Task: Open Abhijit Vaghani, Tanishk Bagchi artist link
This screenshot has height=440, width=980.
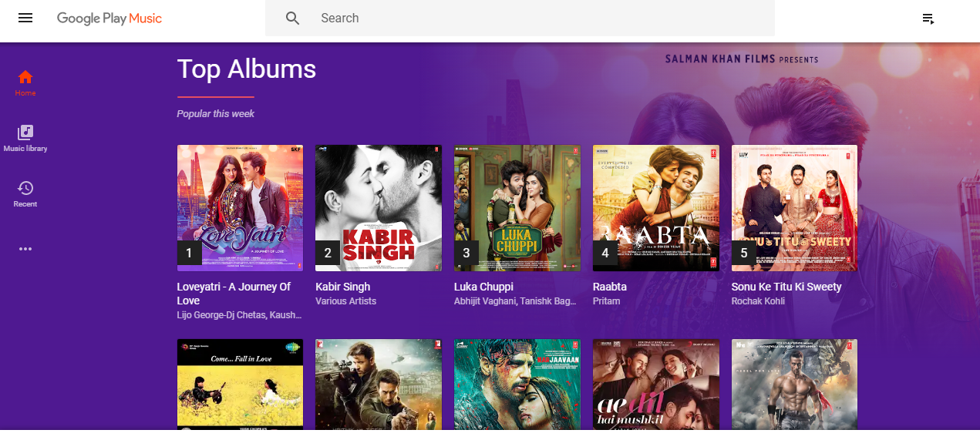Action: pos(515,301)
